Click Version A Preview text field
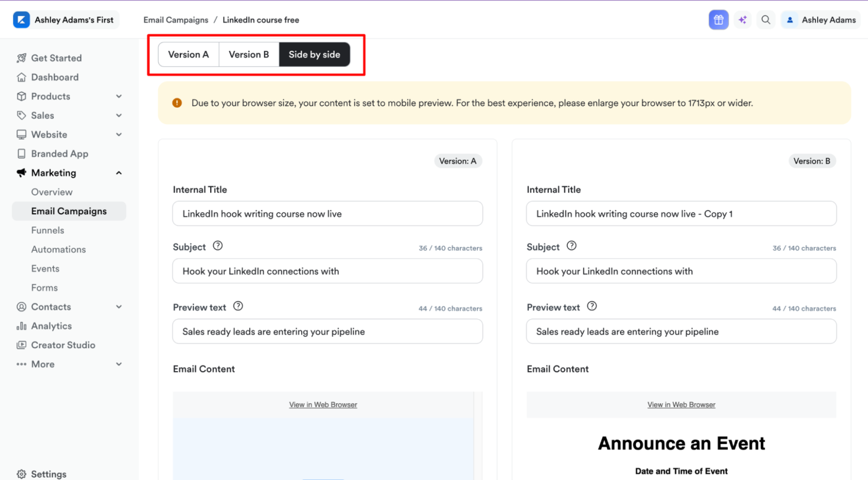 pyautogui.click(x=327, y=331)
